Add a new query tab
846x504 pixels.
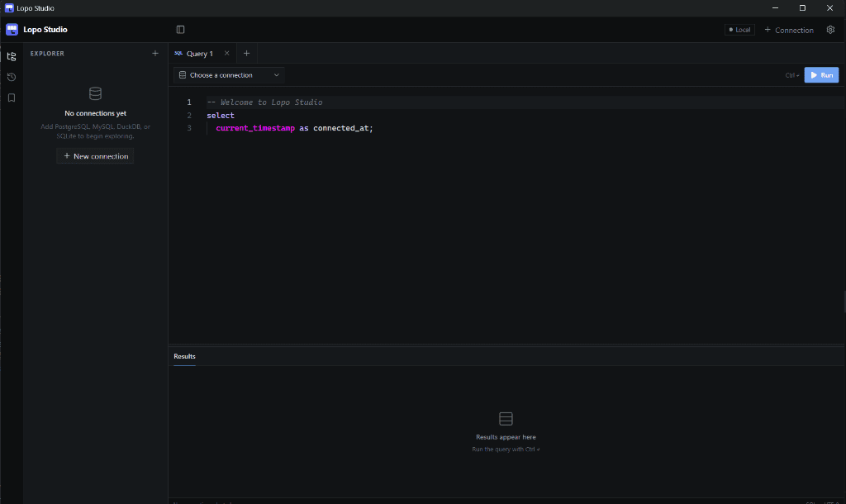tap(246, 54)
